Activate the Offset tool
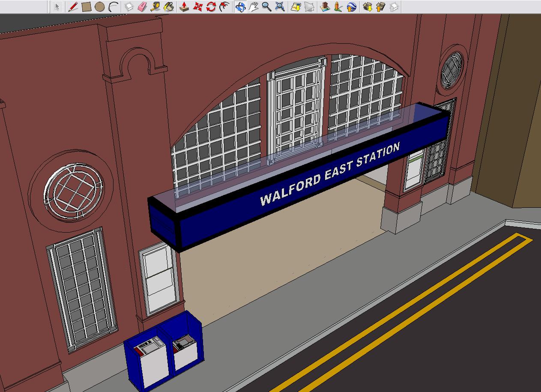Image resolution: width=541 pixels, height=392 pixels. (224, 7)
